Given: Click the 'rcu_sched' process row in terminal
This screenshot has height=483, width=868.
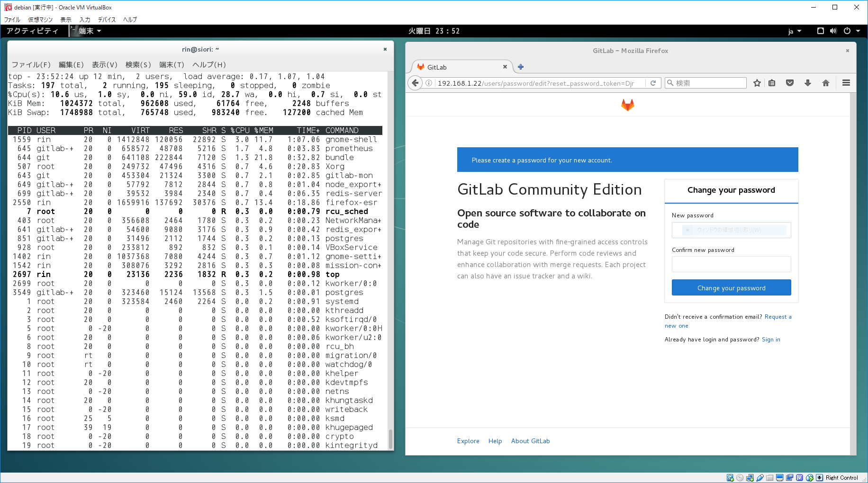Looking at the screenshot, I should pos(195,212).
